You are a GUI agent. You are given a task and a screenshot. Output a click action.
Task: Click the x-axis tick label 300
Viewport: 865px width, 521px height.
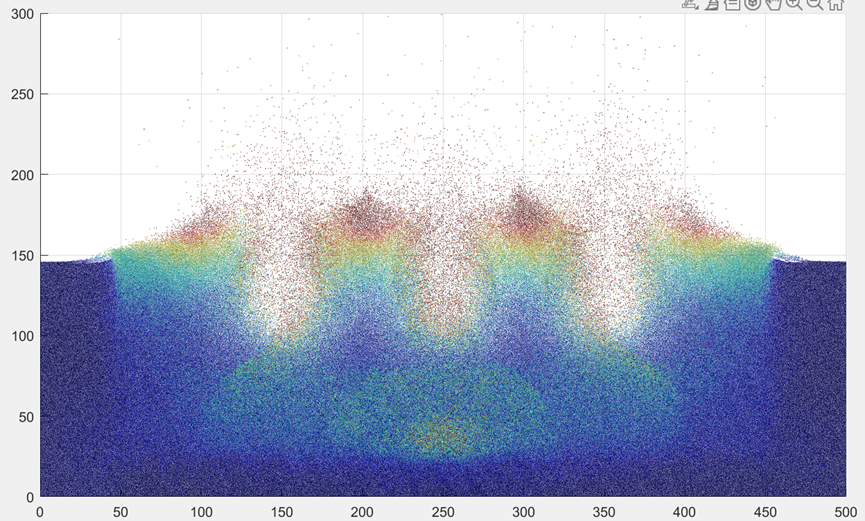(x=523, y=512)
